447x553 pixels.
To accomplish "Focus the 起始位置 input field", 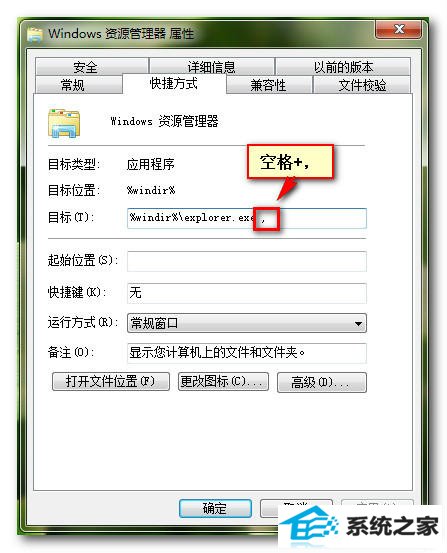I will tap(247, 261).
